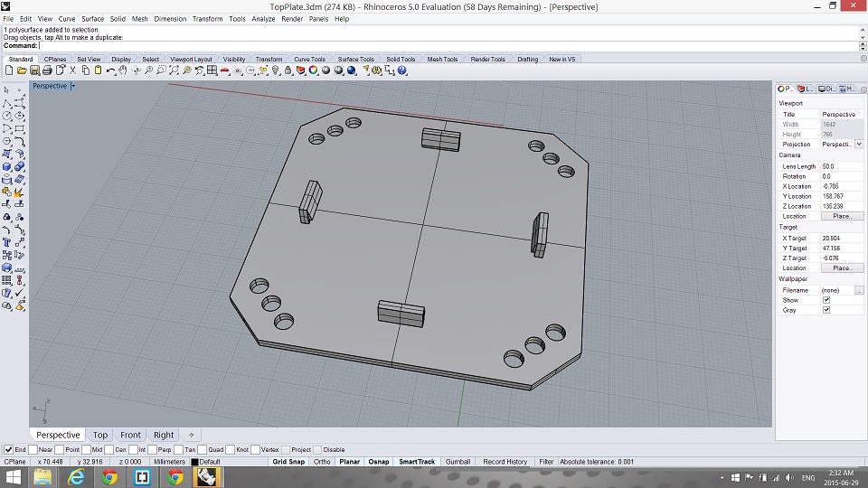Click the Undo arrow icon
868x488 pixels.
(110, 70)
